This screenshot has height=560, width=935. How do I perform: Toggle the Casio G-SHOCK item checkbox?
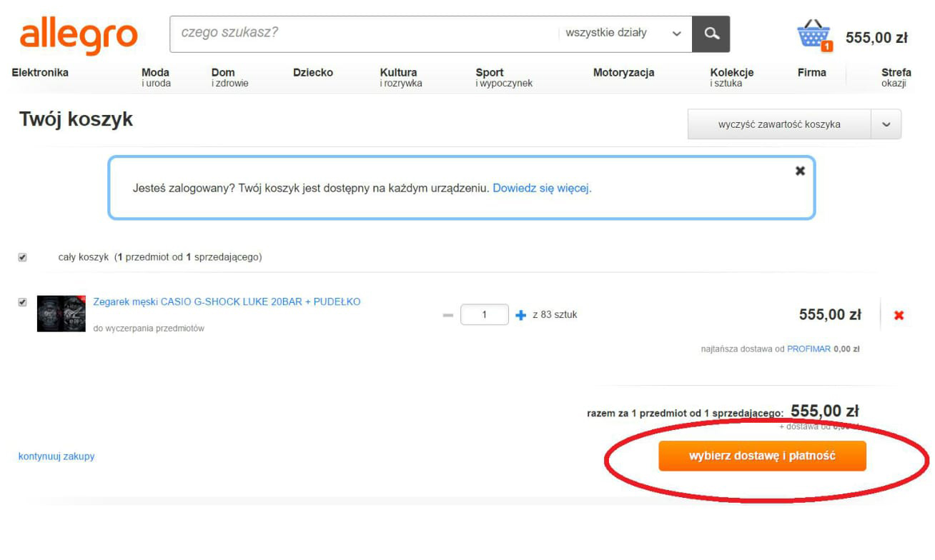tap(22, 302)
